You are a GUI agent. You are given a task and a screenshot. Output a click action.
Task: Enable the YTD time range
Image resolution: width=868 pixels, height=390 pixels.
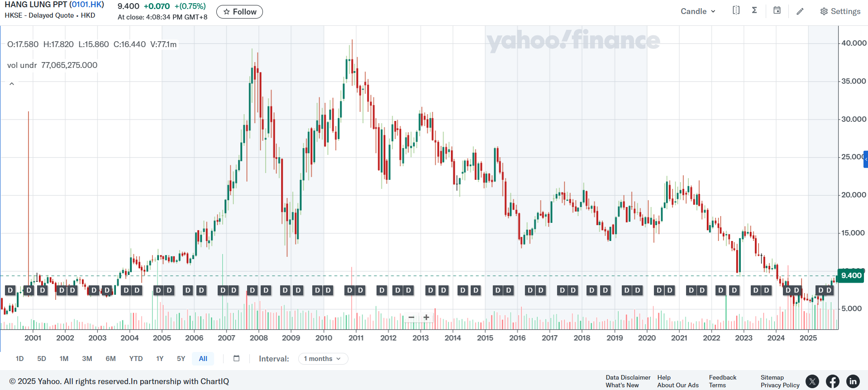[x=136, y=358]
